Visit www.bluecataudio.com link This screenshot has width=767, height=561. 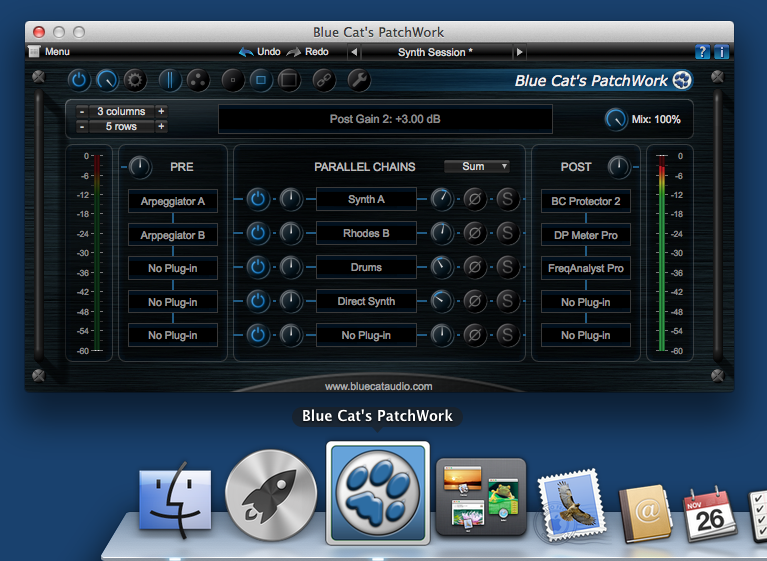pos(379,386)
